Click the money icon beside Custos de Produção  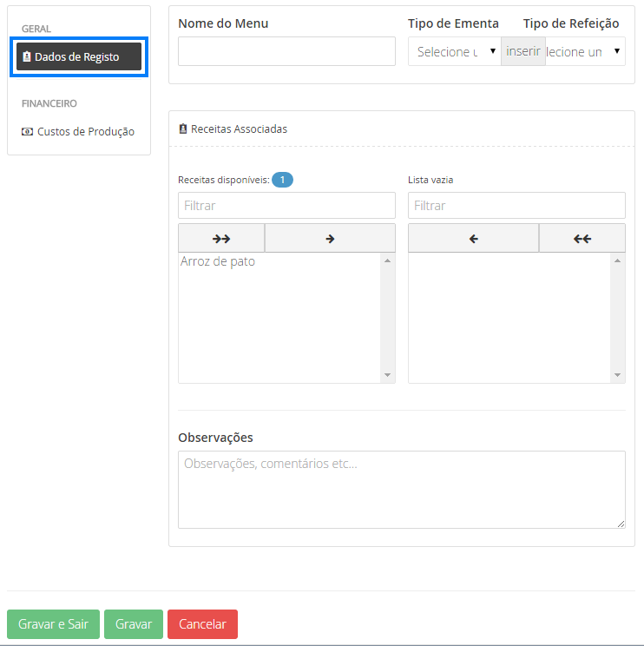pyautogui.click(x=27, y=132)
